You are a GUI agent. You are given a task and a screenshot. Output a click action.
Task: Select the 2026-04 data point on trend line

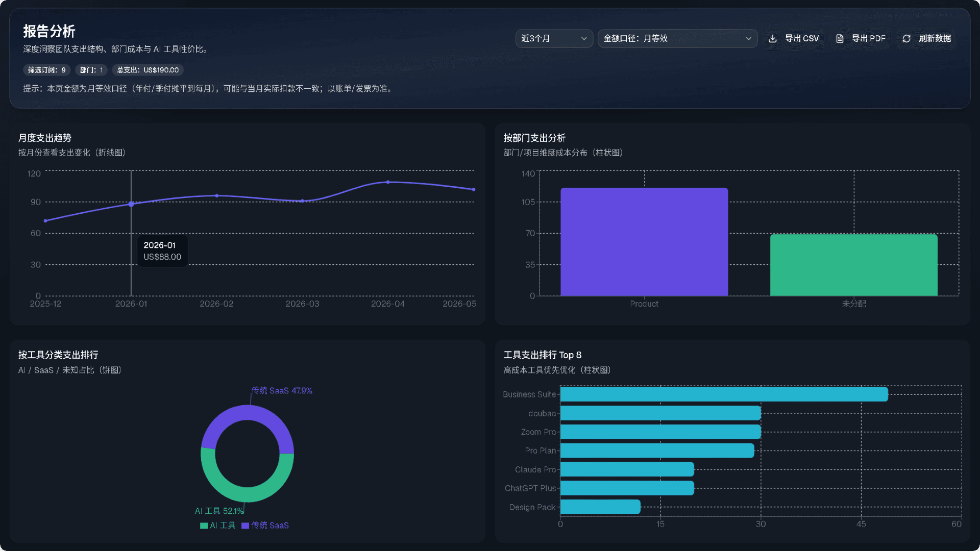pos(388,182)
